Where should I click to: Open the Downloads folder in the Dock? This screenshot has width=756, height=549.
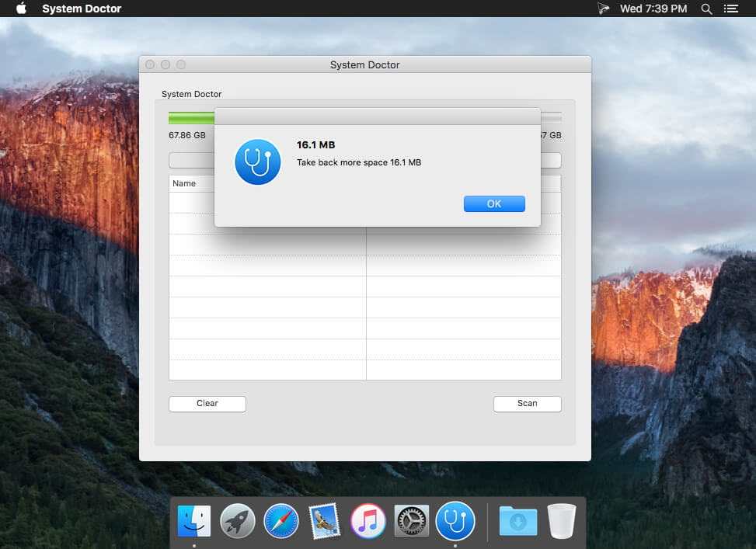[518, 521]
